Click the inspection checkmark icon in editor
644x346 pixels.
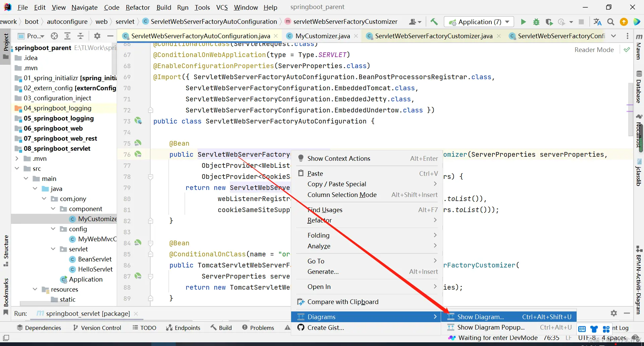627,50
